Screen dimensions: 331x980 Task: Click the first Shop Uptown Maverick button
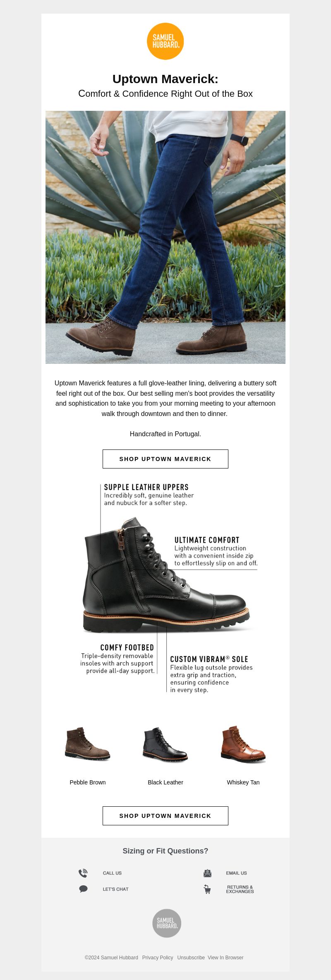coord(165,459)
